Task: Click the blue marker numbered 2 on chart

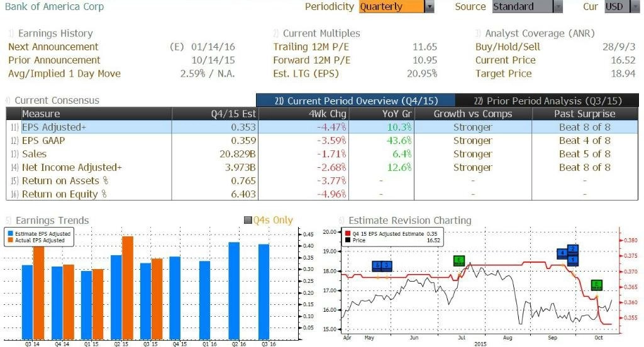Action: pyautogui.click(x=573, y=250)
